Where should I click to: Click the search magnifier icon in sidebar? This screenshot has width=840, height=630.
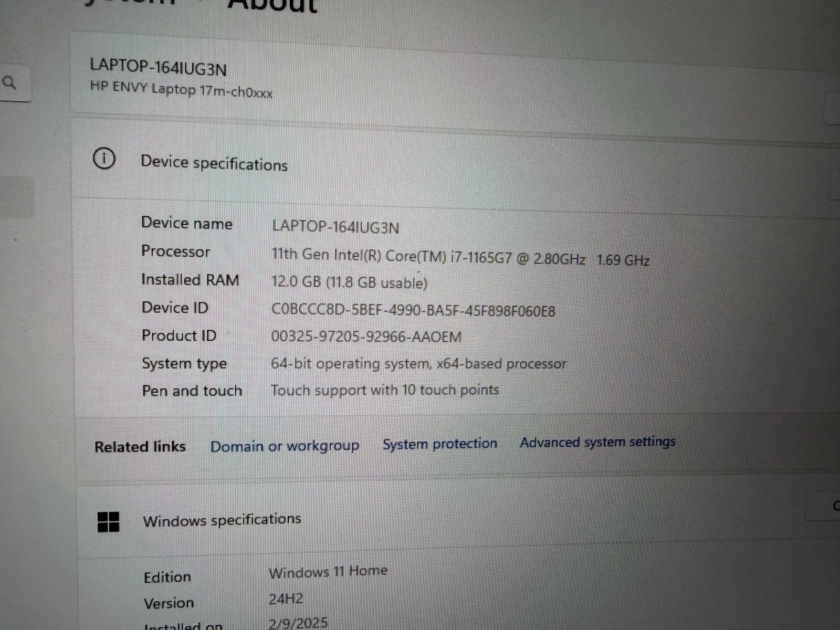coord(9,82)
